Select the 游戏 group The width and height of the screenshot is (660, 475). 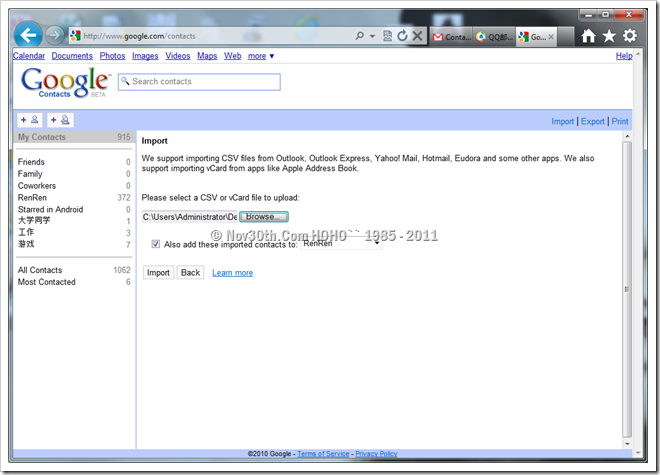pos(74,244)
